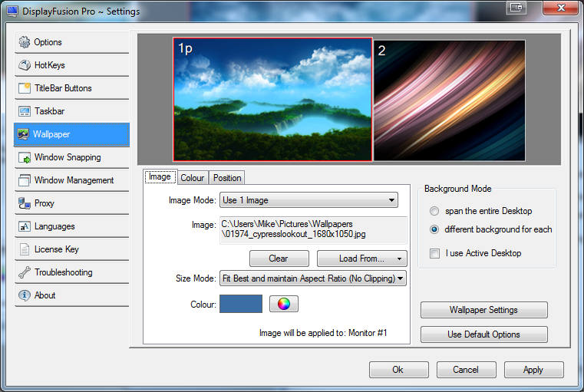The image size is (584, 392).
Task: Go to HotKeys settings
Action: (72, 65)
